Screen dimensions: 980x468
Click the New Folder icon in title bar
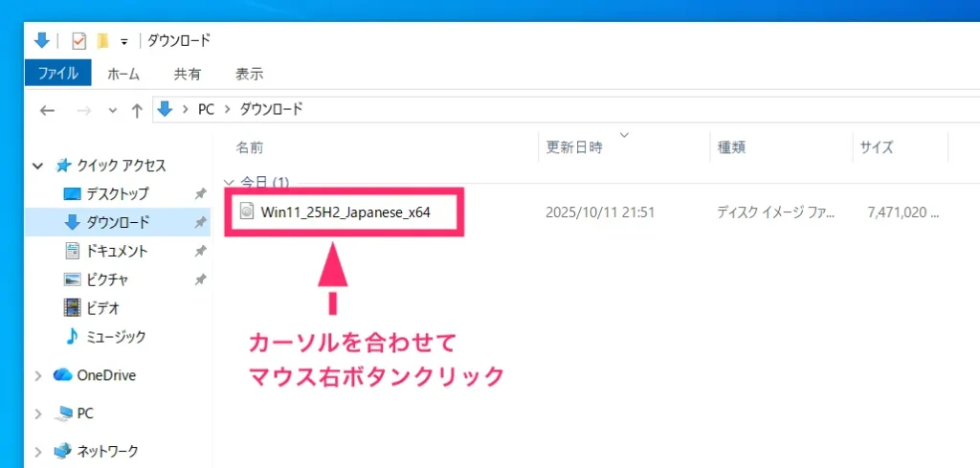(x=102, y=40)
